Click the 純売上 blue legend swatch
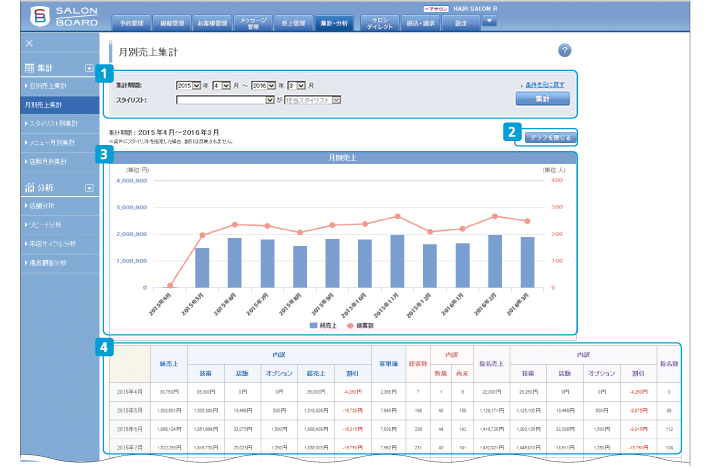Viewport: 710px width, 468px height. pyautogui.click(x=313, y=326)
